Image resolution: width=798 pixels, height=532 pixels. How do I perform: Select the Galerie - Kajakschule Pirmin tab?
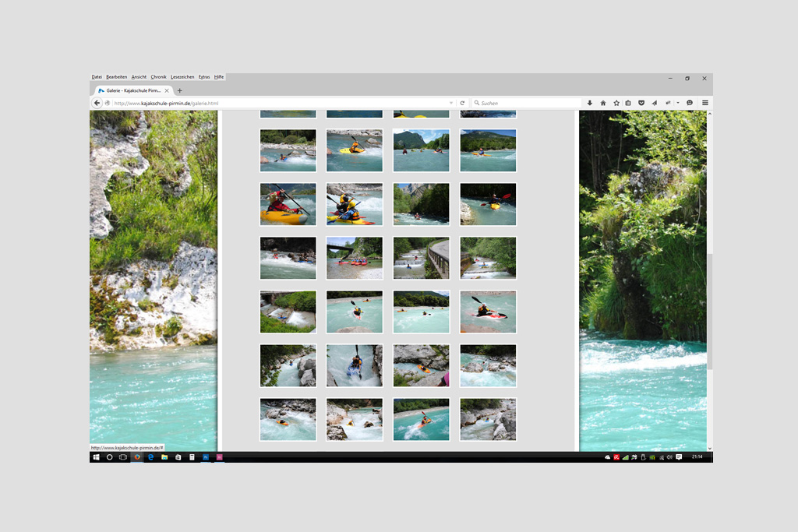click(x=132, y=90)
